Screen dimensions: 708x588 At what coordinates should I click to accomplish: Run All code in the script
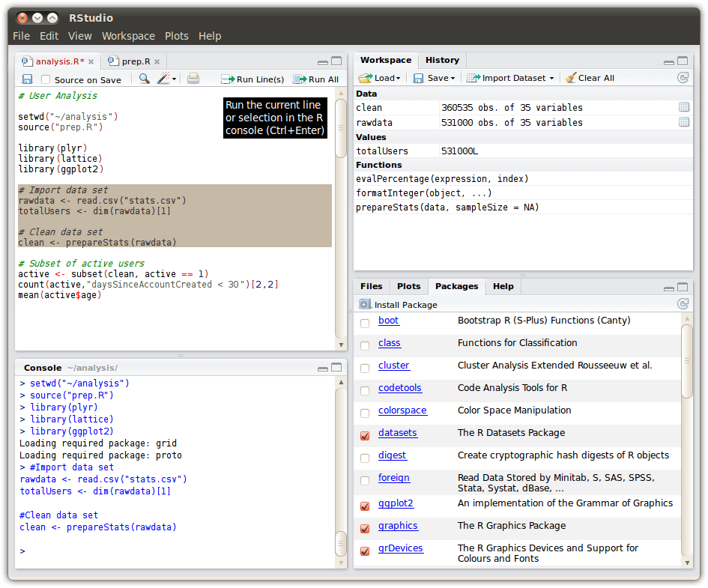pos(315,79)
